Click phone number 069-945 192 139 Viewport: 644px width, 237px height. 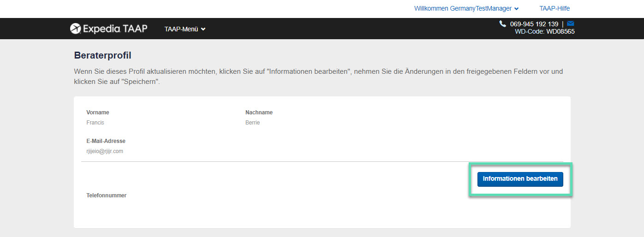[x=534, y=24]
